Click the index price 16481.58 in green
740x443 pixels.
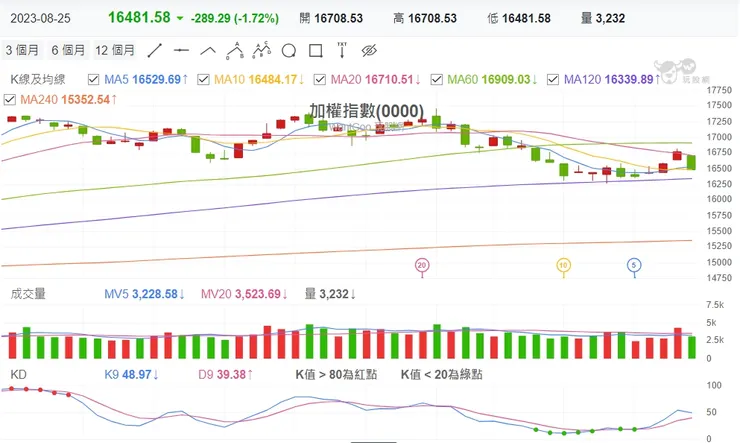(139, 17)
